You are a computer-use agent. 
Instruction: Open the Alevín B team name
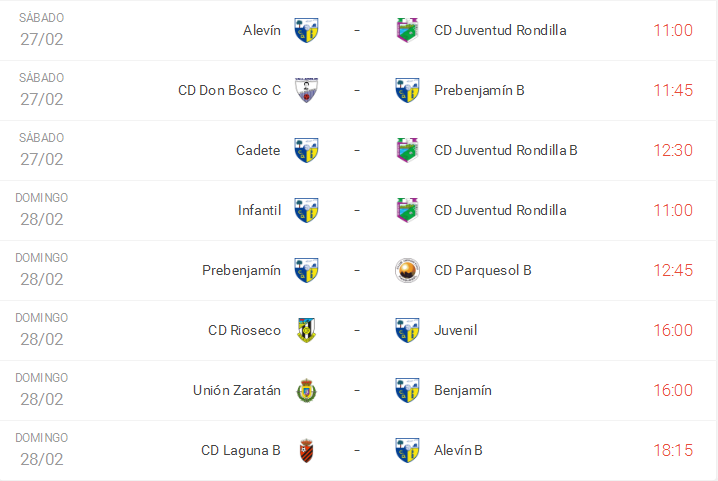pos(458,450)
